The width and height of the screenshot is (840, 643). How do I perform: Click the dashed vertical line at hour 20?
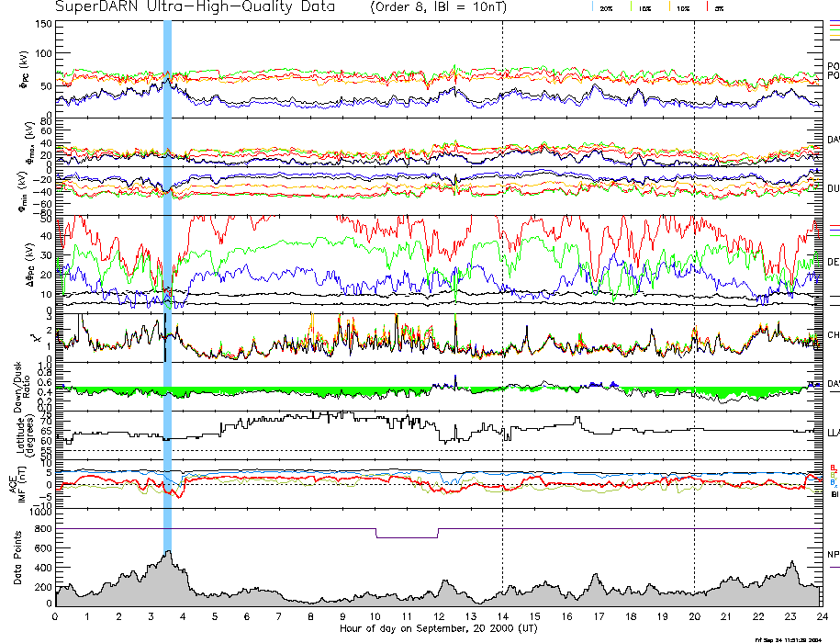(694, 276)
